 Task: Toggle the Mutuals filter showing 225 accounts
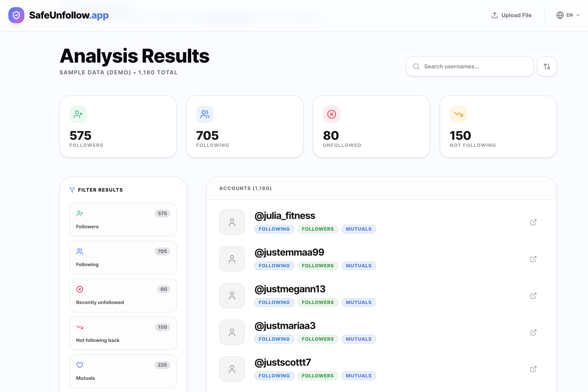click(123, 371)
